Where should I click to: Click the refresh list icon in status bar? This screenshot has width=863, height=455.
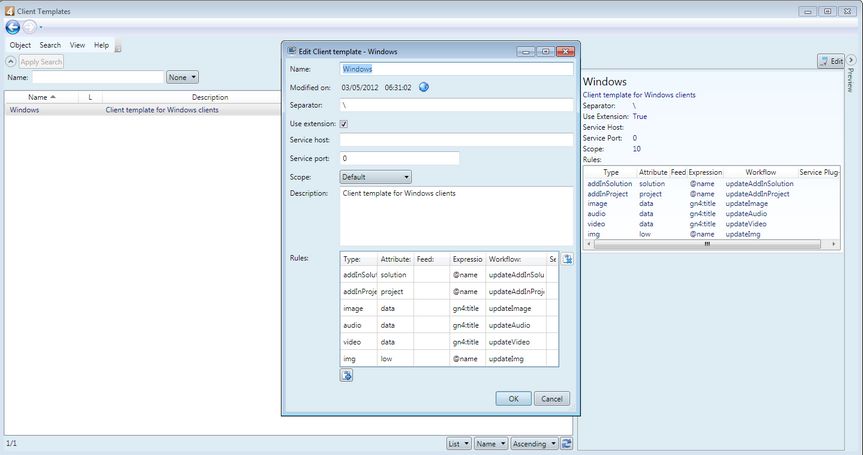click(x=566, y=443)
